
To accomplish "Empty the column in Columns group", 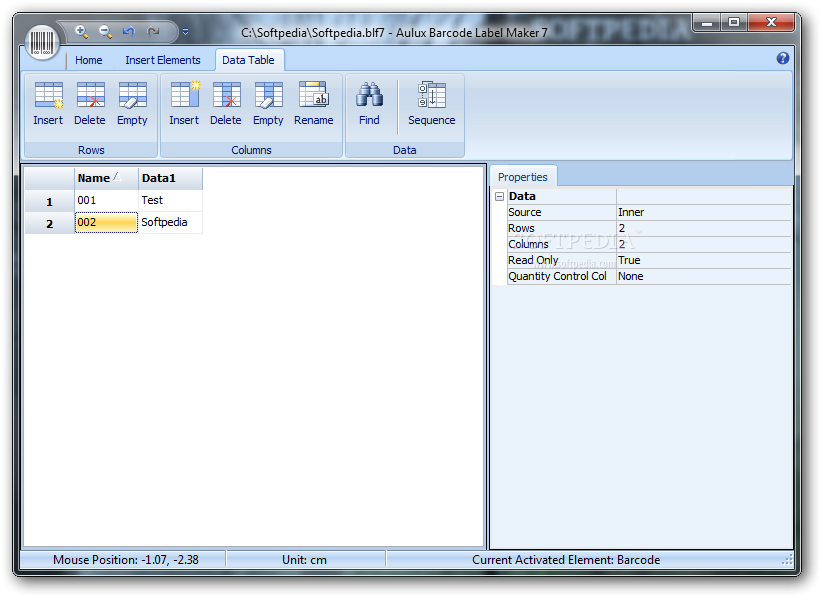I will [x=268, y=104].
